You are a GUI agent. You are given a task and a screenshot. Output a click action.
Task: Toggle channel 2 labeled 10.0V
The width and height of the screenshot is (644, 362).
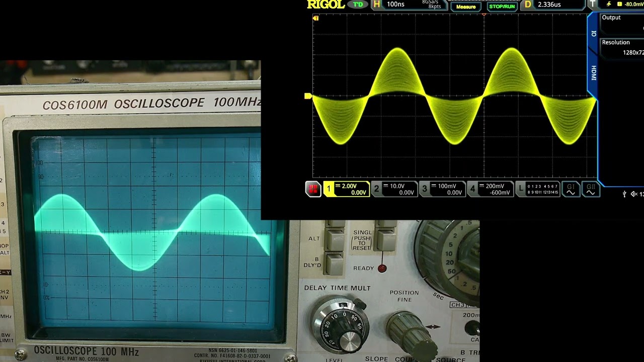pos(394,189)
